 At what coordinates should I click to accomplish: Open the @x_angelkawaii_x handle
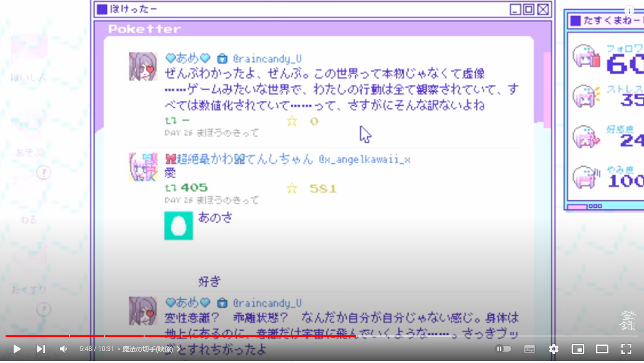(365, 160)
